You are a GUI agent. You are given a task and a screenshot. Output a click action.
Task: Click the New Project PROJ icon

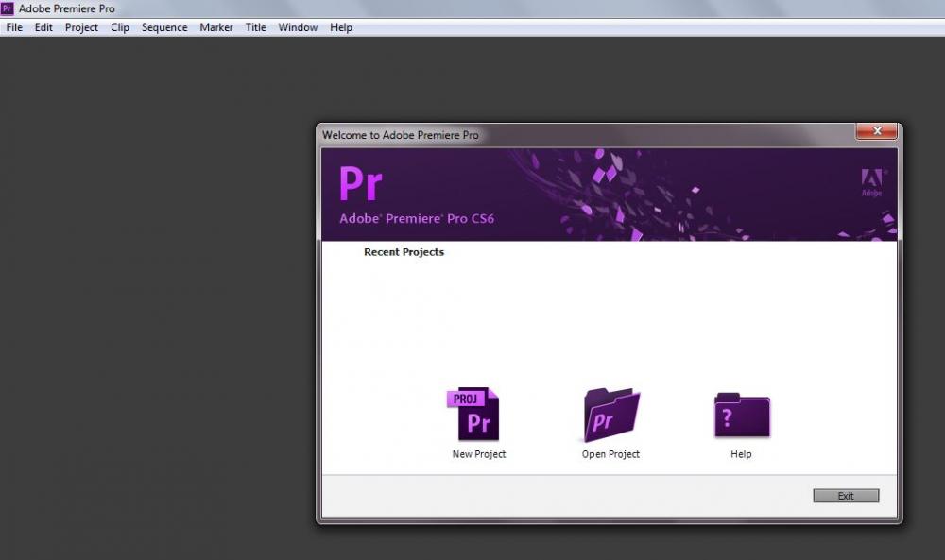(475, 415)
